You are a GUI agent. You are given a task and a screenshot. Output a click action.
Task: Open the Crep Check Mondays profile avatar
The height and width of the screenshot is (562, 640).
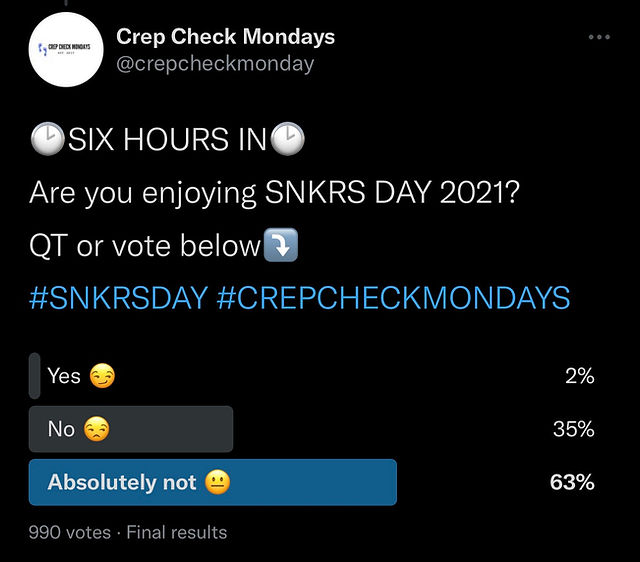coord(66,50)
